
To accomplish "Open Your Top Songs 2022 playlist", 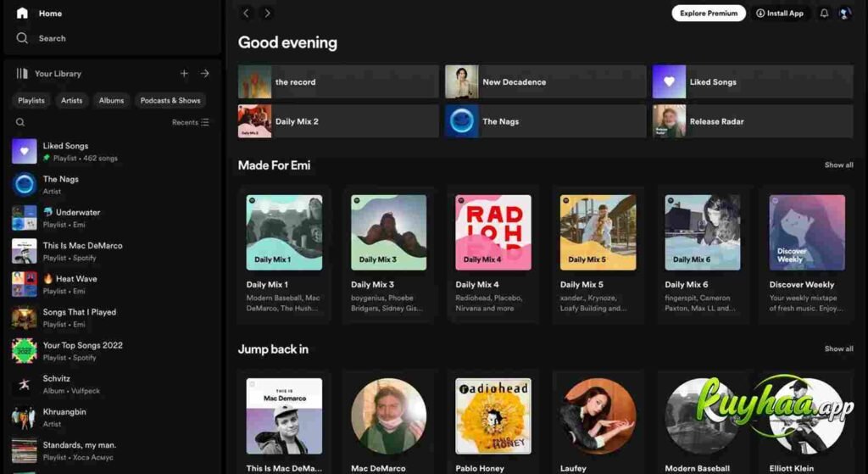I will click(x=111, y=351).
